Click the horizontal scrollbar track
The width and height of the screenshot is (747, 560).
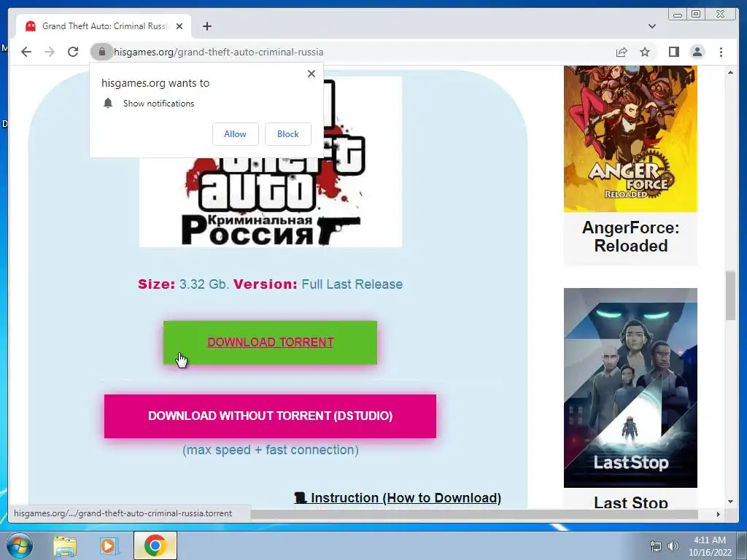click(x=474, y=514)
